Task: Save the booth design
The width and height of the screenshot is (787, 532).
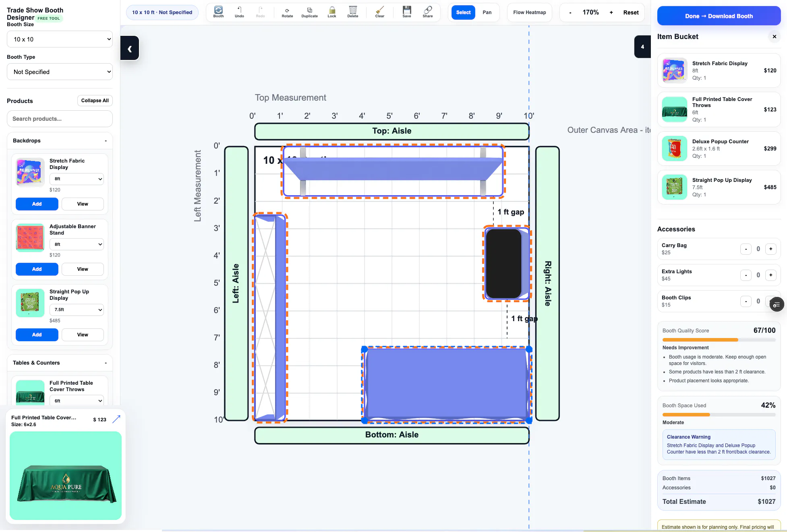Action: (x=407, y=12)
